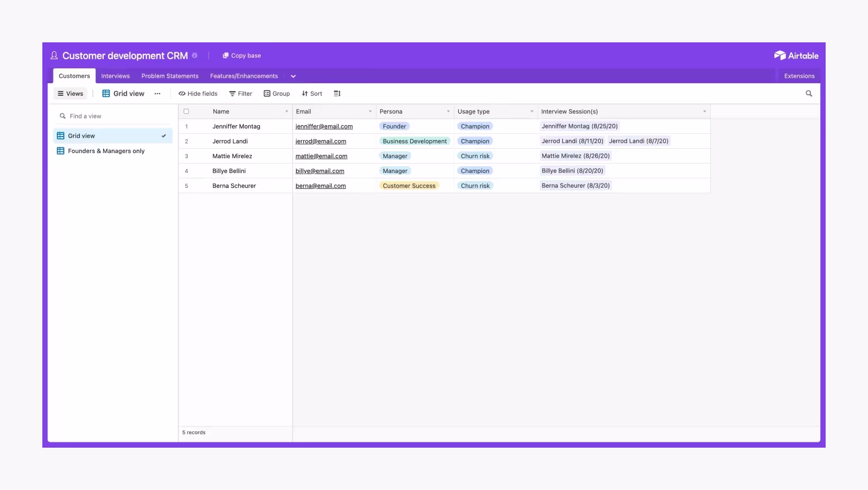Toggle the select all records checkbox
868x490 pixels.
click(186, 112)
